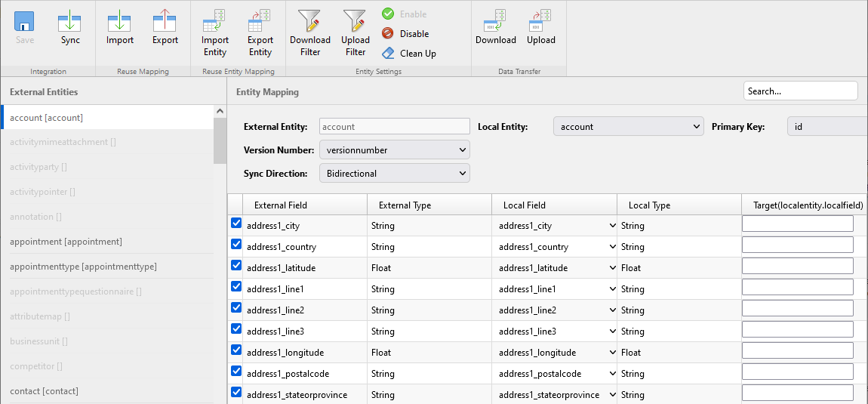Click the Sync icon in Integration group

click(70, 21)
